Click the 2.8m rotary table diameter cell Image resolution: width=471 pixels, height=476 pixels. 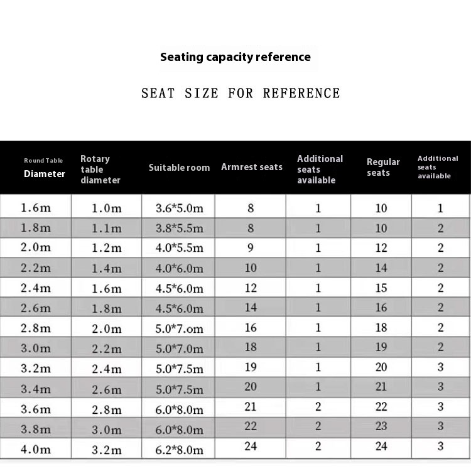[107, 408]
